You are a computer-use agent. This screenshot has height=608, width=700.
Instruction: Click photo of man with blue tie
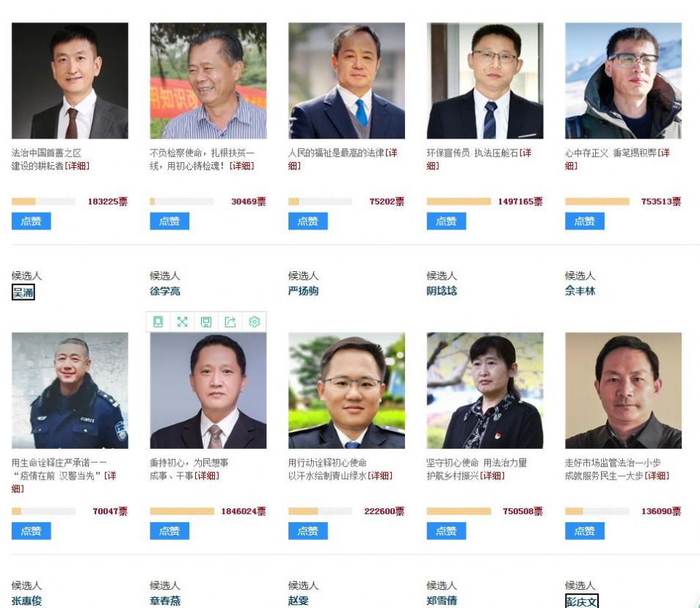pyautogui.click(x=346, y=81)
